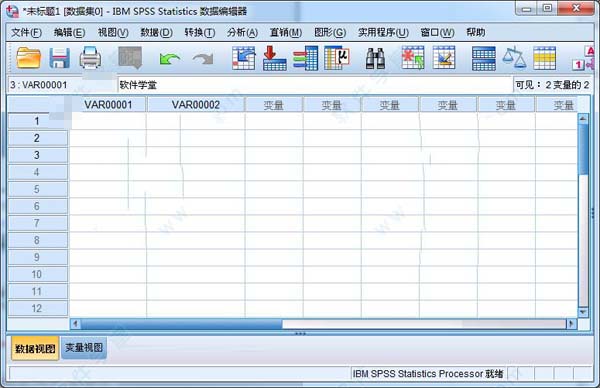Viewport: 600px width, 388px height.
Task: Click the status text IBM SPSS Statistics Processor 就绪
Action: pos(428,374)
